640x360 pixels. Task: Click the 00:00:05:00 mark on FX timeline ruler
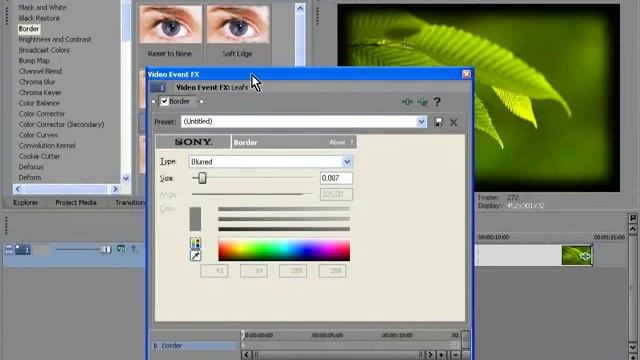coord(327,335)
